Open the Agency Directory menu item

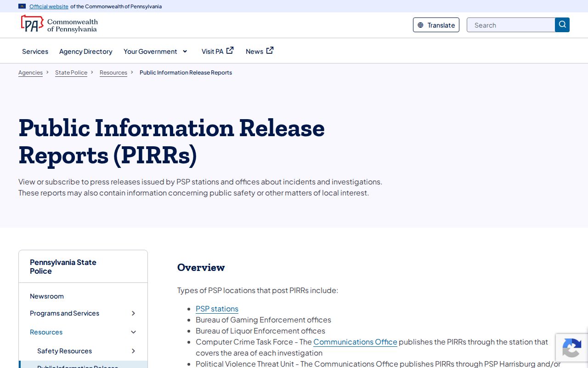86,52
